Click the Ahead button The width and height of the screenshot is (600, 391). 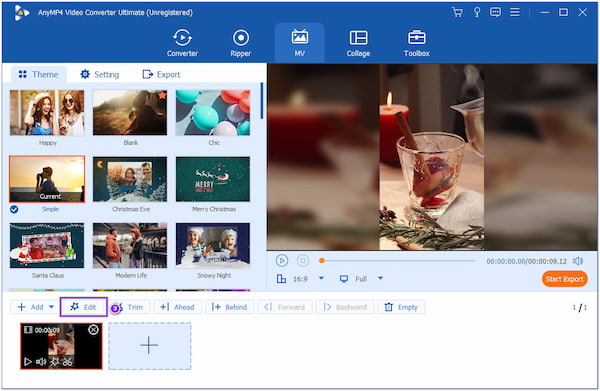pyautogui.click(x=178, y=307)
